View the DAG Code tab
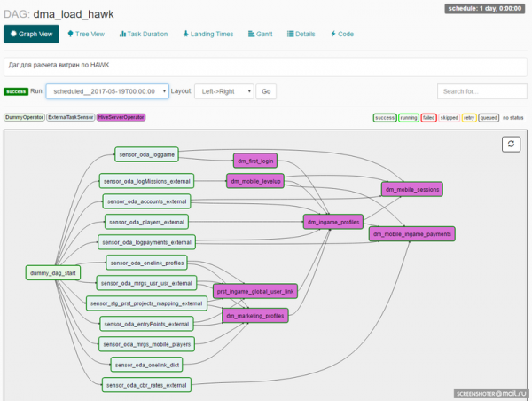532x401 pixels. (342, 34)
